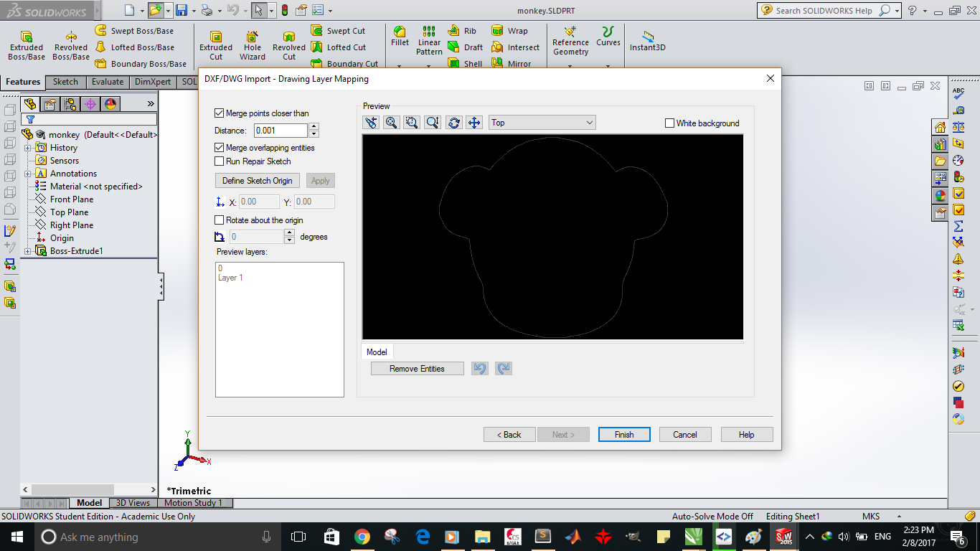The height and width of the screenshot is (551, 980).
Task: Click Remove Entities button
Action: coord(417,369)
